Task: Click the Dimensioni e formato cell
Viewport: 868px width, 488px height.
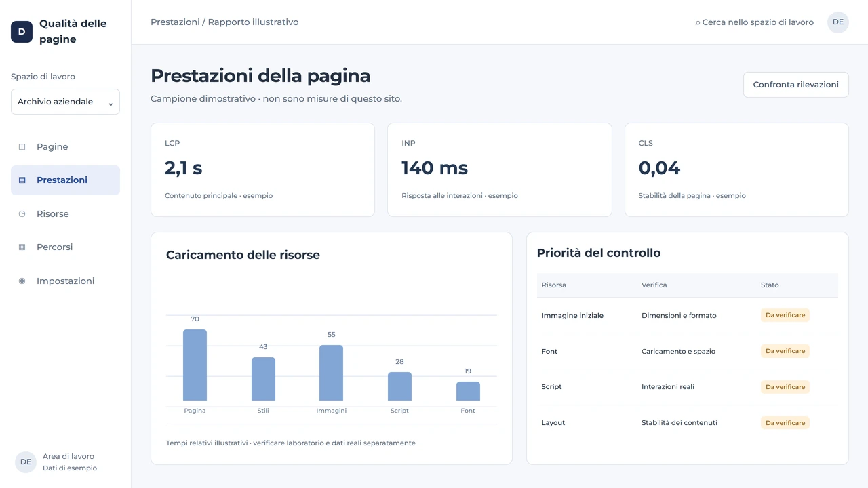Action: click(679, 316)
